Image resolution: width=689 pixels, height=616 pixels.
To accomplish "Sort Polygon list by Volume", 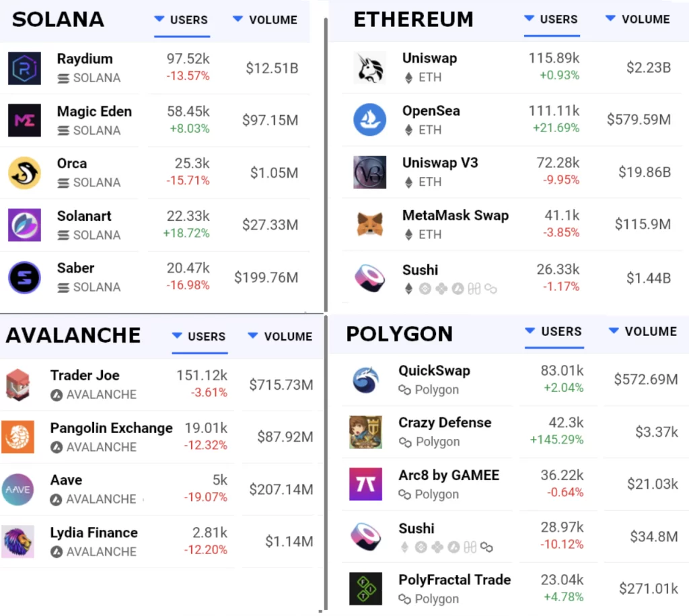I will 643,332.
